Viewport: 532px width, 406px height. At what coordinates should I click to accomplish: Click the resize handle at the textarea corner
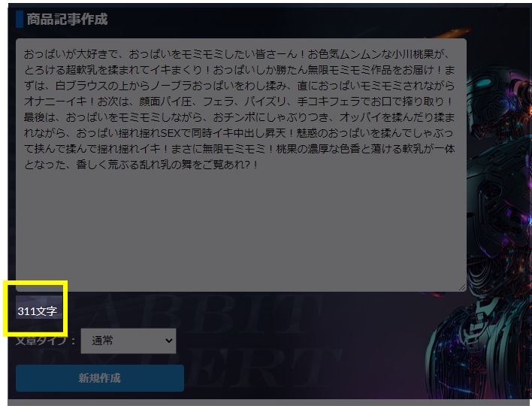[462, 287]
